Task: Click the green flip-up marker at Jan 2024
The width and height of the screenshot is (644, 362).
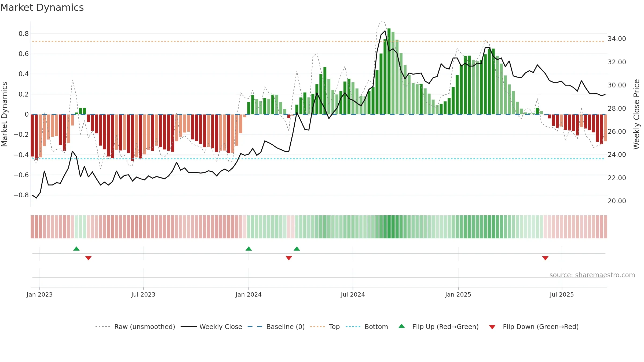Action: [x=249, y=249]
